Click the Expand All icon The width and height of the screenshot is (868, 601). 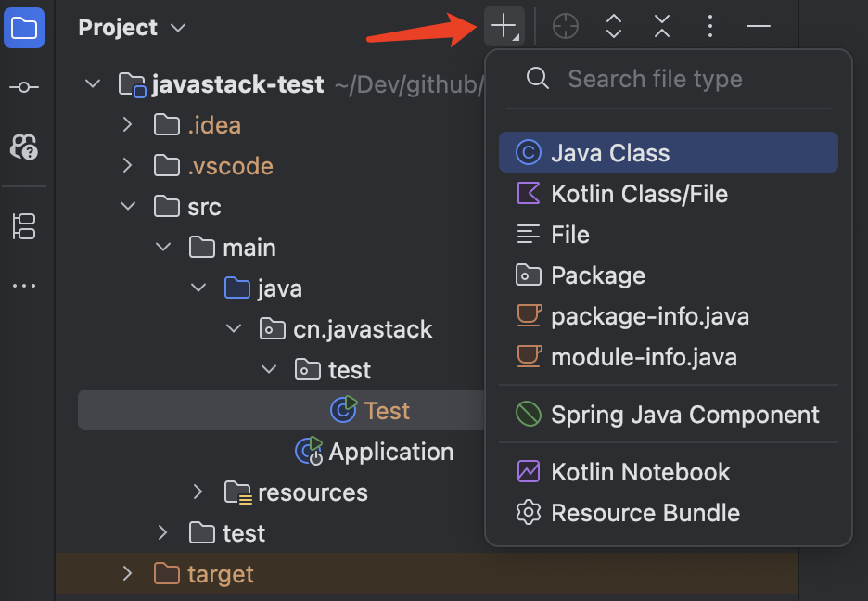click(x=613, y=27)
